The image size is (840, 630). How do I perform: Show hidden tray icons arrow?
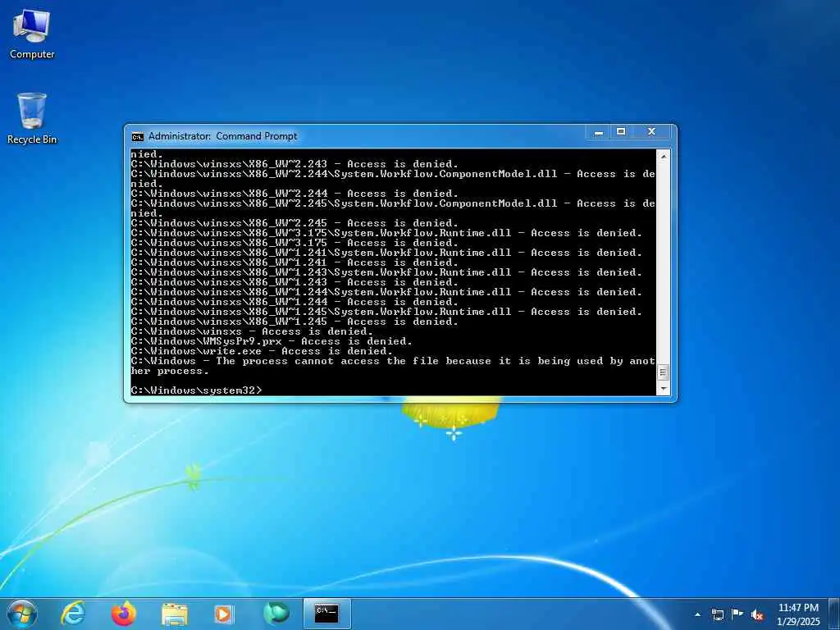[697, 614]
